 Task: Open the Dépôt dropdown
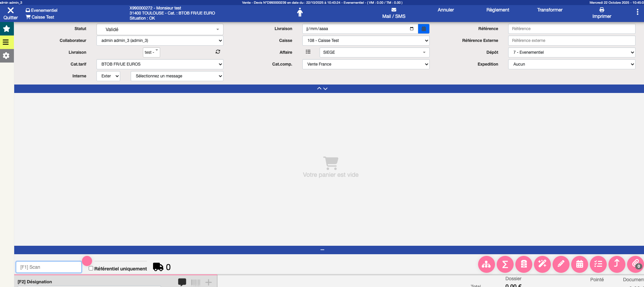(x=571, y=52)
